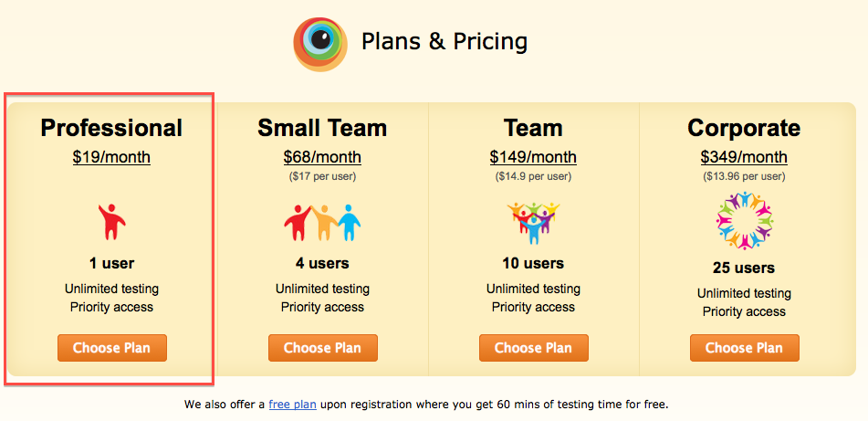Viewport: 868px width, 421px height.
Task: Choose the Professional plan button
Action: [111, 348]
